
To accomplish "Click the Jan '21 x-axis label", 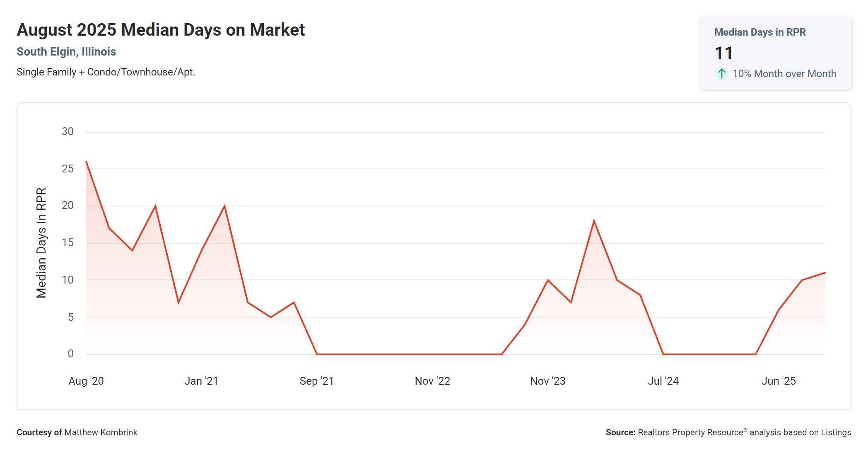I will [x=201, y=381].
